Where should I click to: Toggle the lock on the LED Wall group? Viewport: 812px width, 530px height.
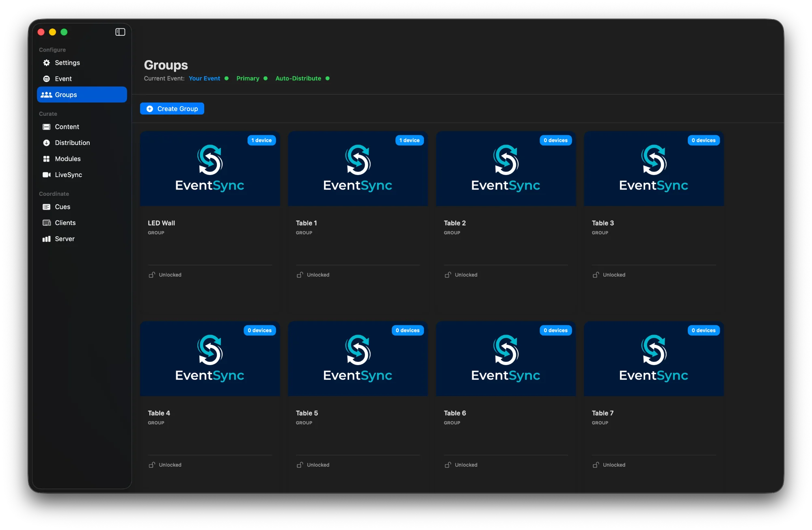(151, 275)
